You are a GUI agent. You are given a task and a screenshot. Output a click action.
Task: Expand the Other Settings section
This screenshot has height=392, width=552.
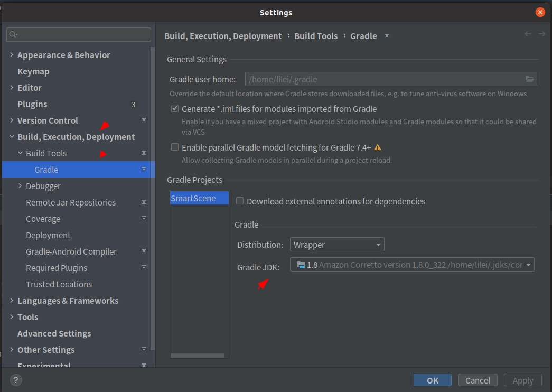pos(12,349)
